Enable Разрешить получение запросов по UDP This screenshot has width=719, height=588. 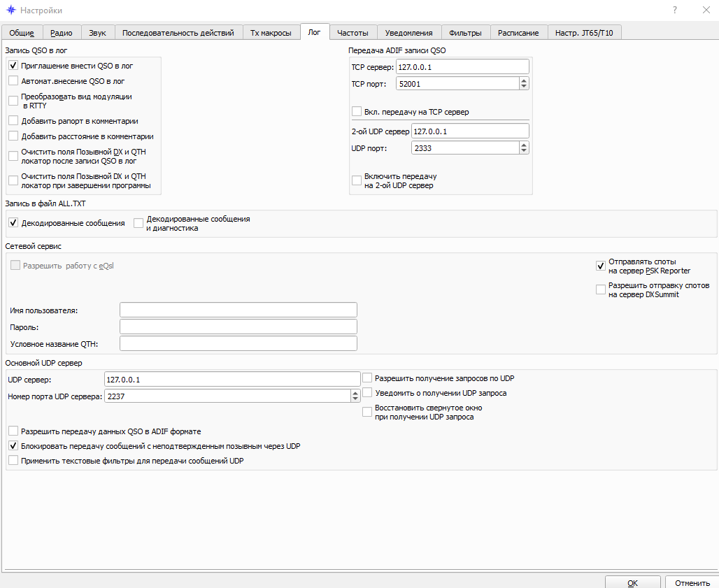coord(366,378)
